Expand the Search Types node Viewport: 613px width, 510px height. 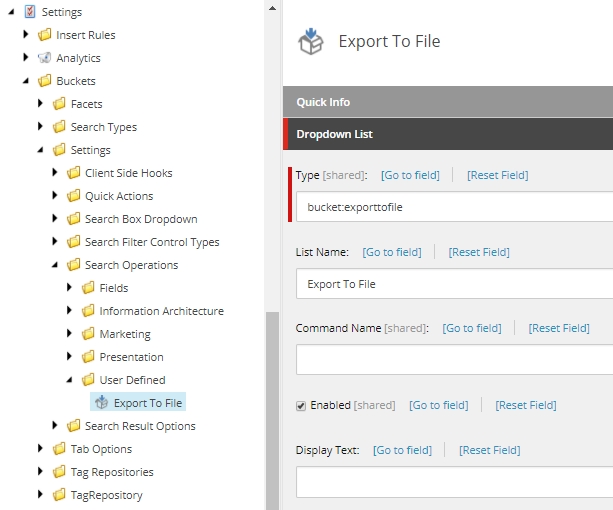coord(41,127)
